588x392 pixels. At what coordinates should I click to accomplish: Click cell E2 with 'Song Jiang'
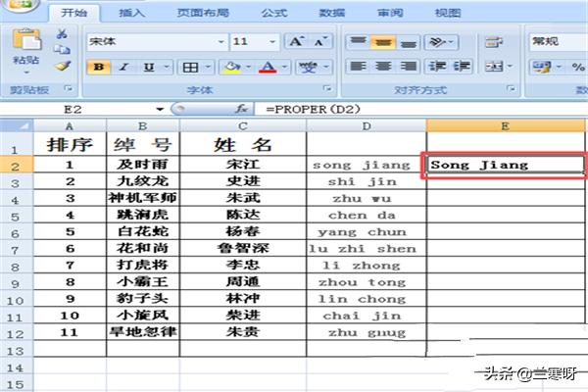505,165
